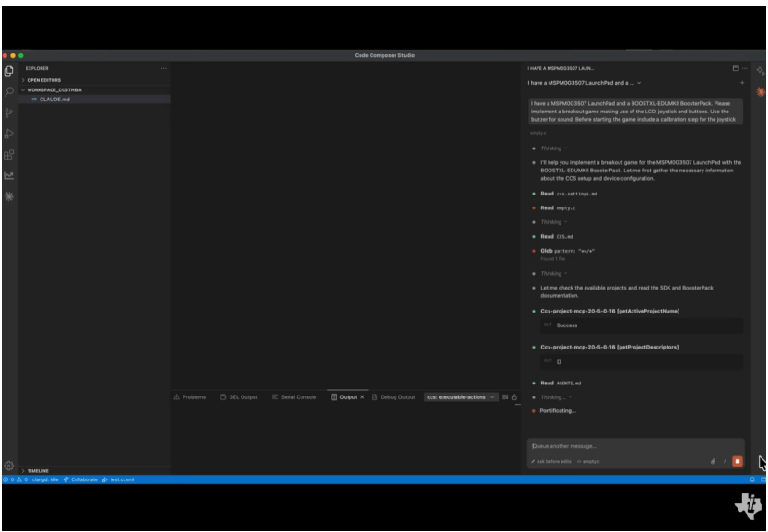
Task: Click the orange Claude icon in right sidebar
Action: [760, 91]
